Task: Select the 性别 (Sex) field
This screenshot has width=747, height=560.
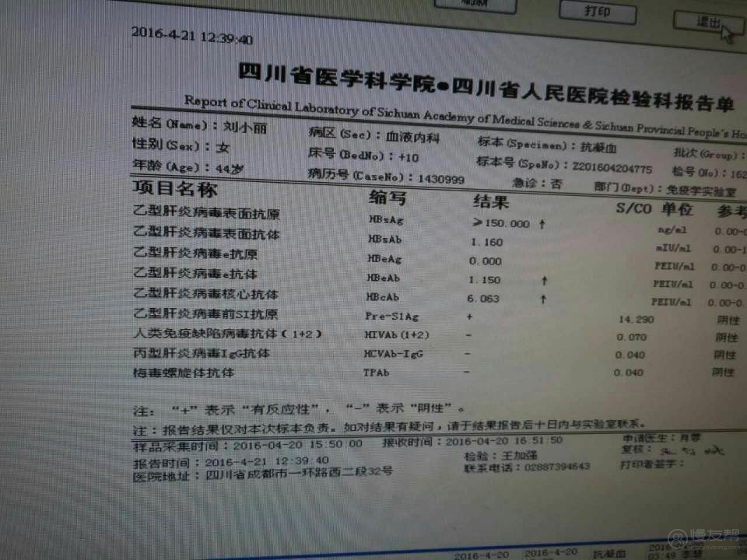Action: pyautogui.click(x=181, y=145)
